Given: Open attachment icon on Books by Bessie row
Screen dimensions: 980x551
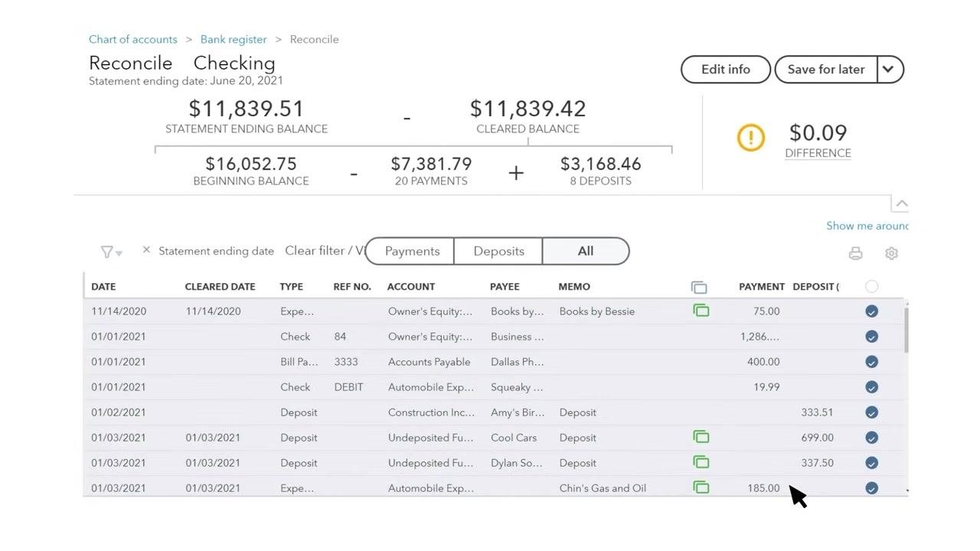Looking at the screenshot, I should 701,311.
